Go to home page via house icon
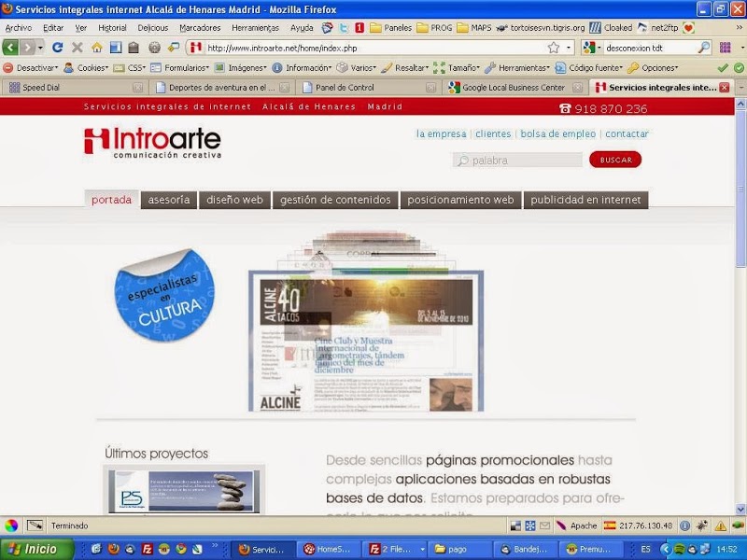The height and width of the screenshot is (560, 747). (97, 48)
